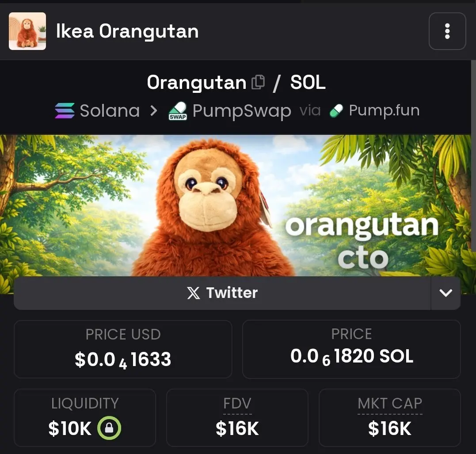The height and width of the screenshot is (454, 476).
Task: Open the three-dot options menu
Action: [x=447, y=31]
